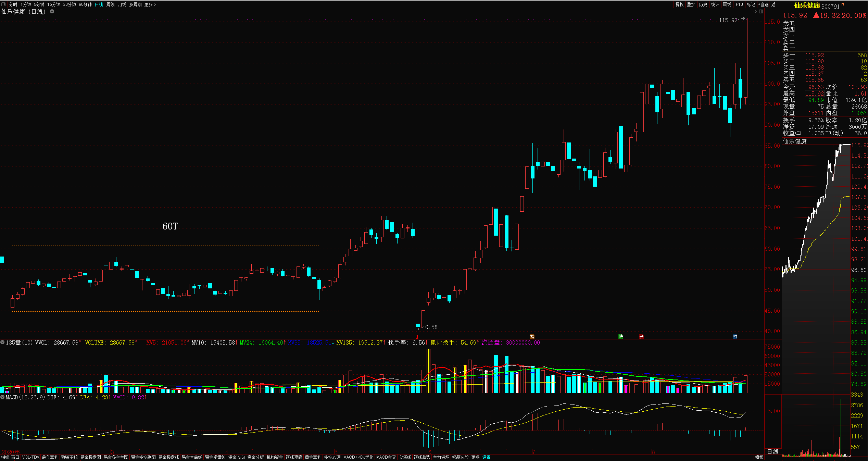Select the 易金能量线 indicator tab
The width and height of the screenshot is (868, 461).
click(x=215, y=457)
